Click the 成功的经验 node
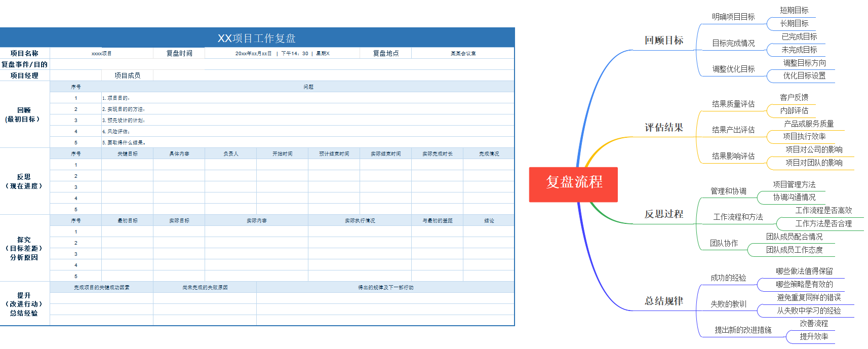 (728, 278)
